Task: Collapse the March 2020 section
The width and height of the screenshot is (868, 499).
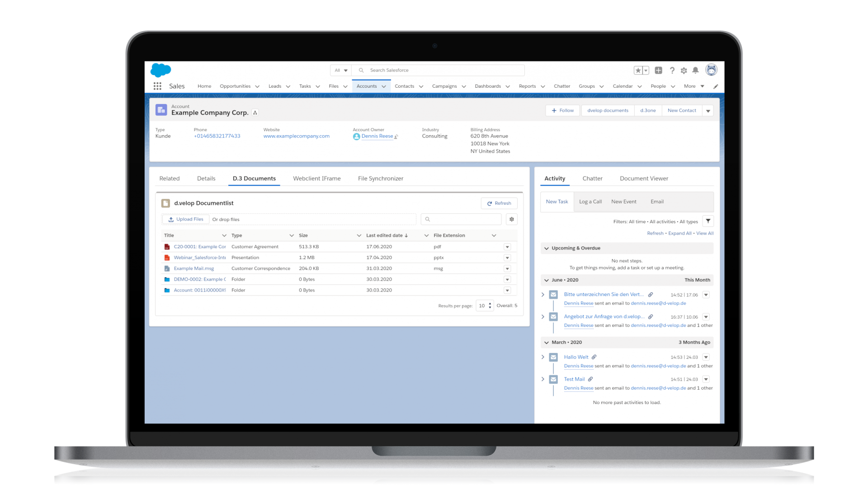Action: click(547, 343)
